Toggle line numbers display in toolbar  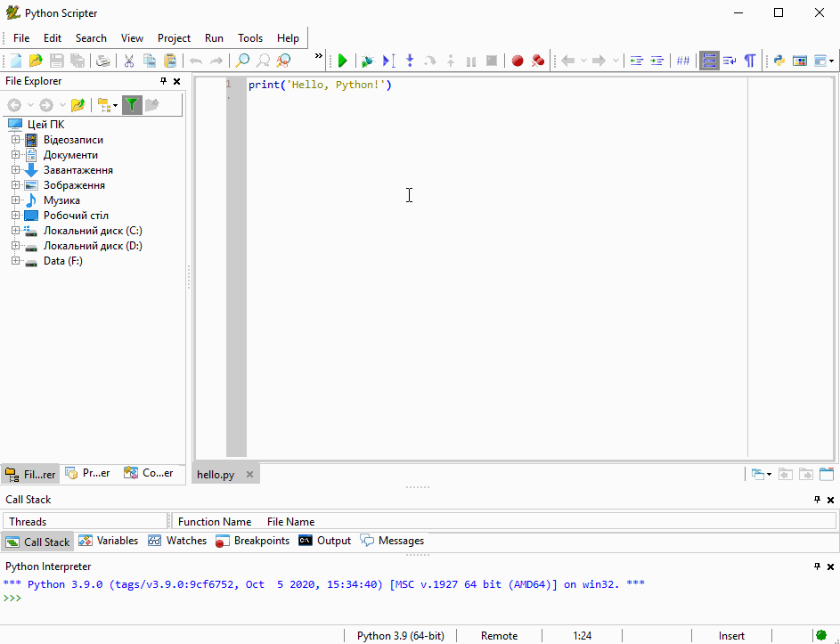[709, 61]
